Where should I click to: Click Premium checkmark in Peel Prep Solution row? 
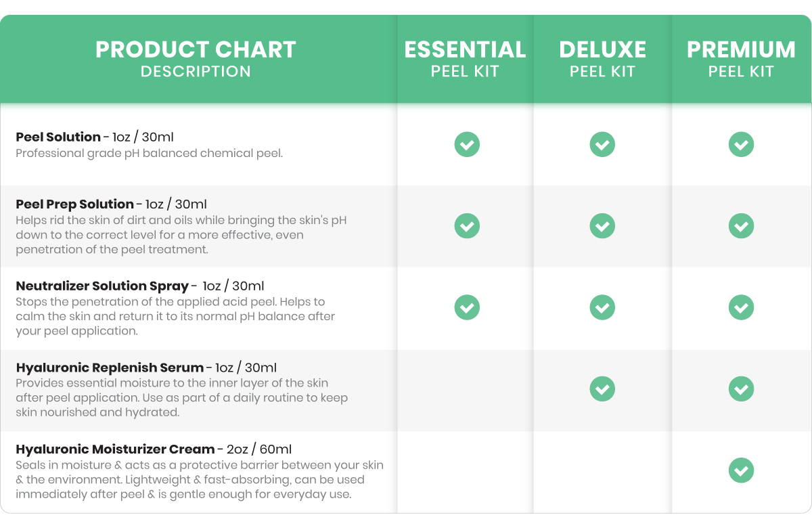[x=741, y=225]
